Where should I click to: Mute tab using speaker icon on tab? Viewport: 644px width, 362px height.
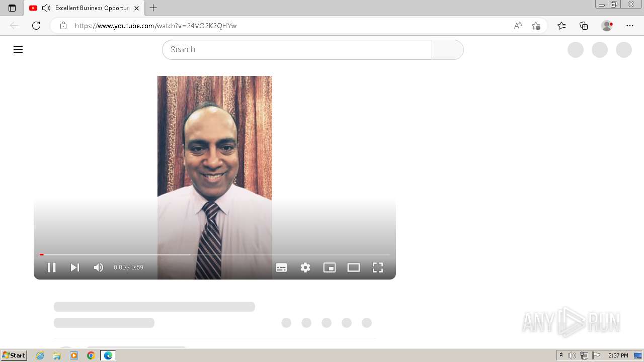click(46, 8)
